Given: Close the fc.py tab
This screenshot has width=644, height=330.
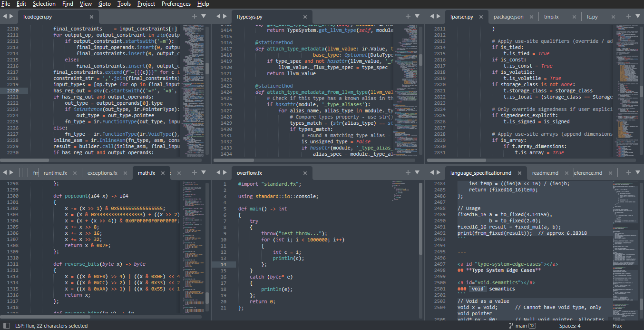Looking at the screenshot, I should click(613, 17).
